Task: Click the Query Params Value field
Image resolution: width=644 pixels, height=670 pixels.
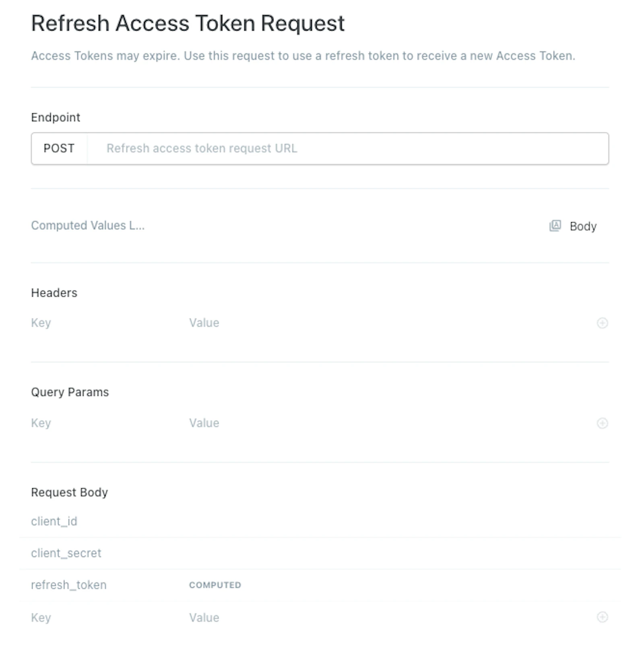Action: 390,423
